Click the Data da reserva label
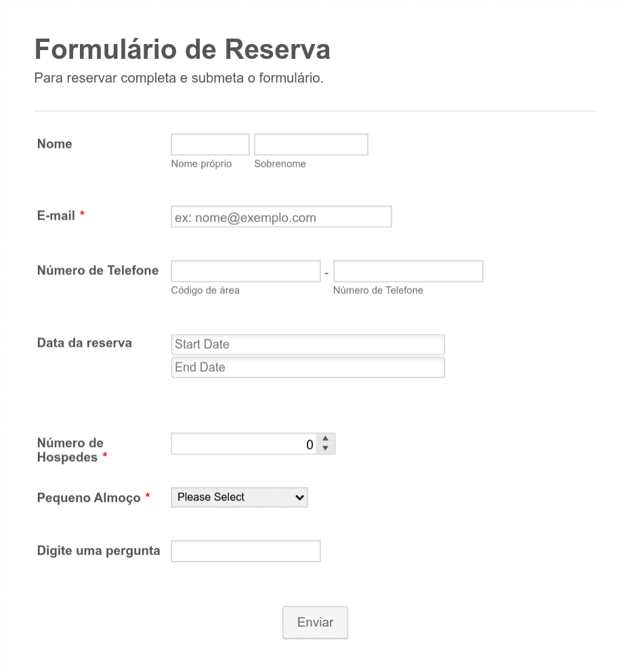The image size is (630, 672). [84, 343]
